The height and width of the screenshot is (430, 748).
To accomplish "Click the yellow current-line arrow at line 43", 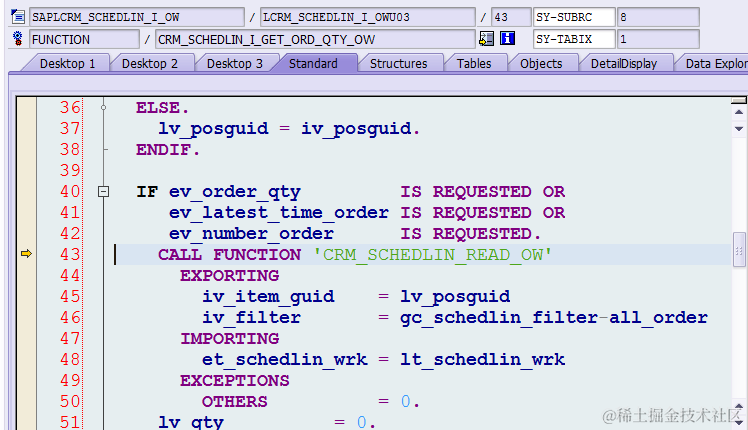I will [x=26, y=254].
